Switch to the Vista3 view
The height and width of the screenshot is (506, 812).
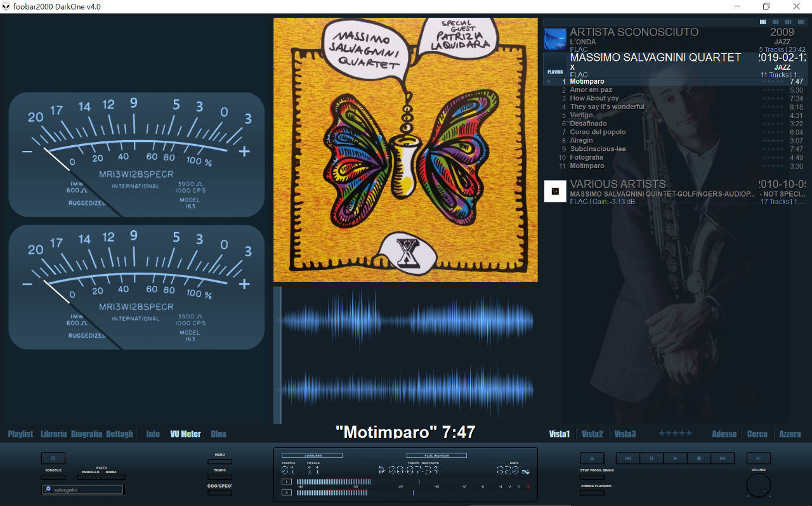[625, 434]
